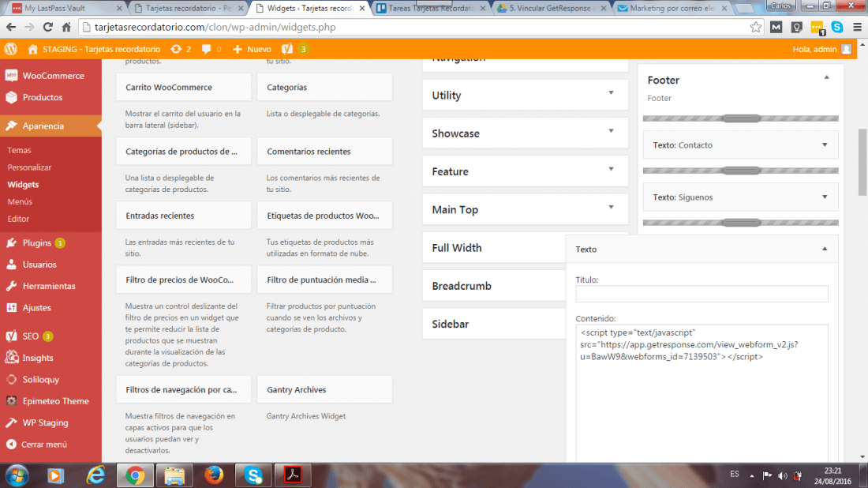Select the Filtro de precios widget
868x488 pixels.
[x=183, y=280]
